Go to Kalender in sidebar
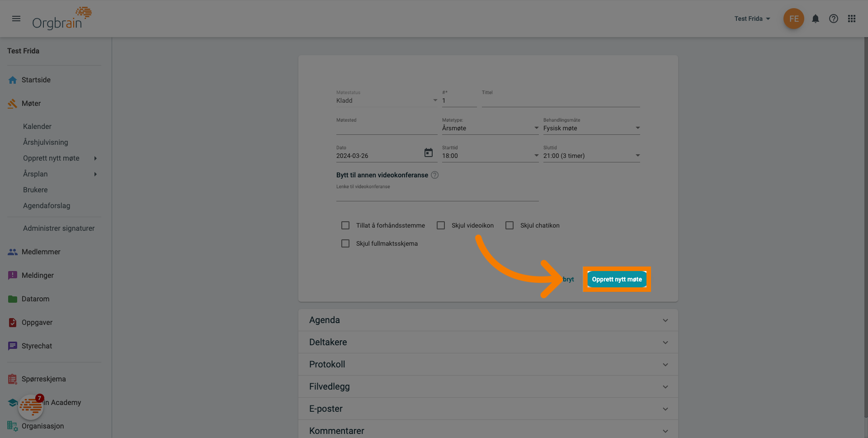This screenshot has width=868, height=438. (37, 127)
